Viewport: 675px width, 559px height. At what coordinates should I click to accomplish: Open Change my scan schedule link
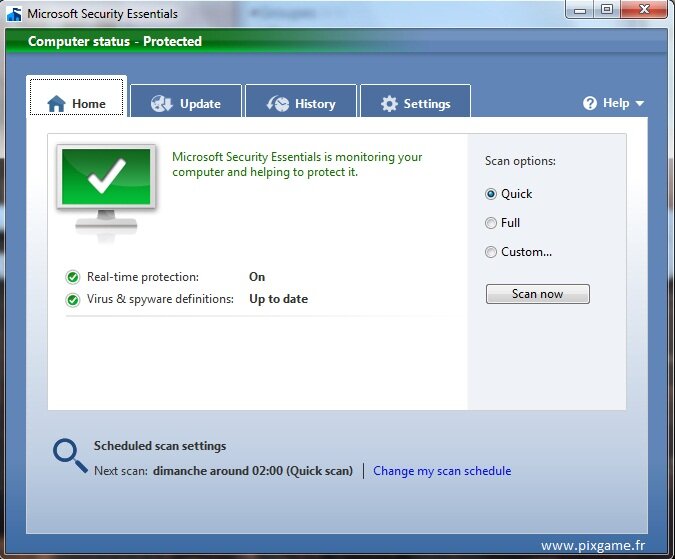pyautogui.click(x=442, y=471)
